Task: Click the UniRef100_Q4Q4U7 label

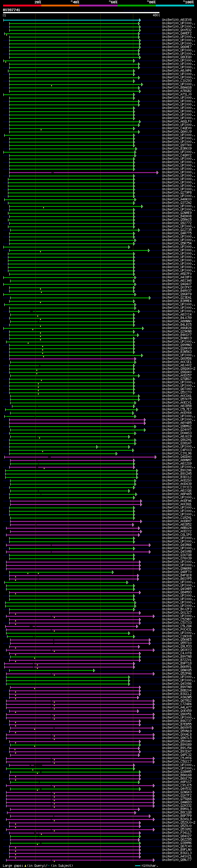Action: (177, 284)
